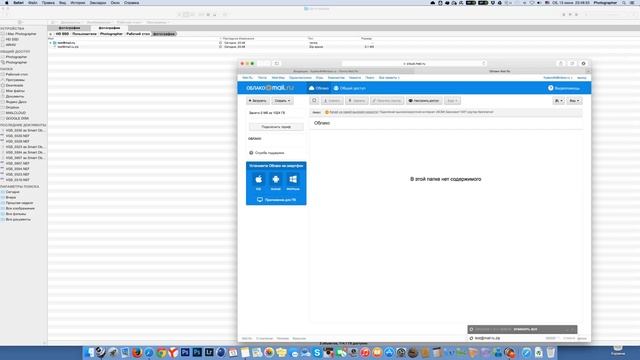Click the Все проекты link in the Mail.ru top bar

(x=389, y=78)
